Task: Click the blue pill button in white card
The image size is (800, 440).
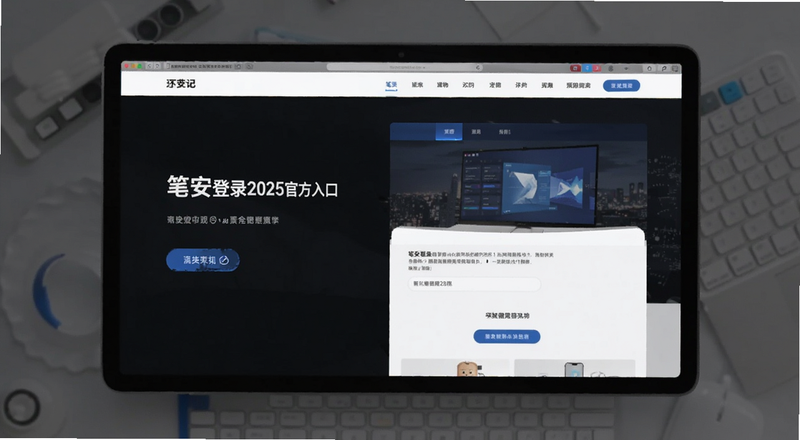Action: click(507, 336)
